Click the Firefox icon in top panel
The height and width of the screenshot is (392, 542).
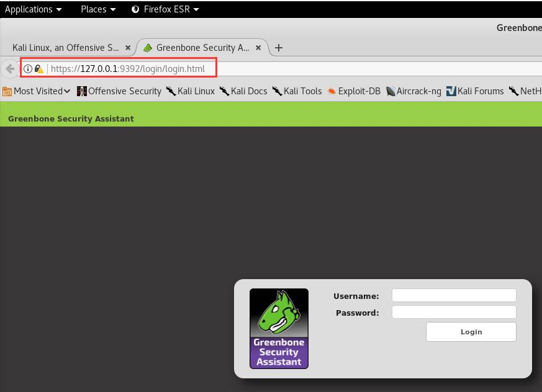click(x=135, y=9)
